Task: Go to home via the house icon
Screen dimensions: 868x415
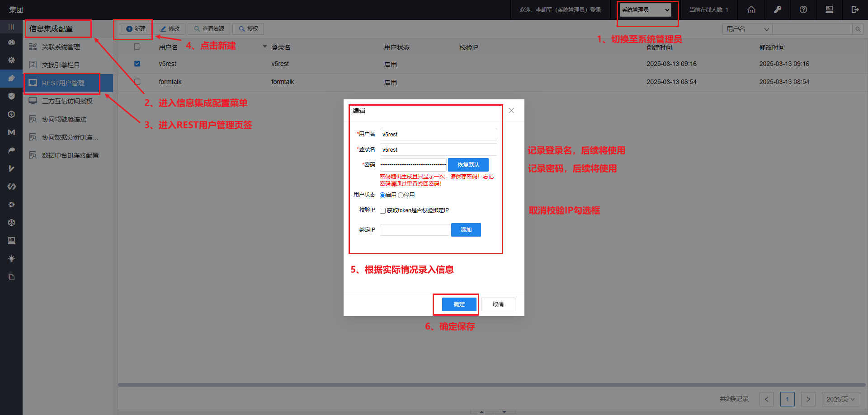Action: [x=751, y=9]
